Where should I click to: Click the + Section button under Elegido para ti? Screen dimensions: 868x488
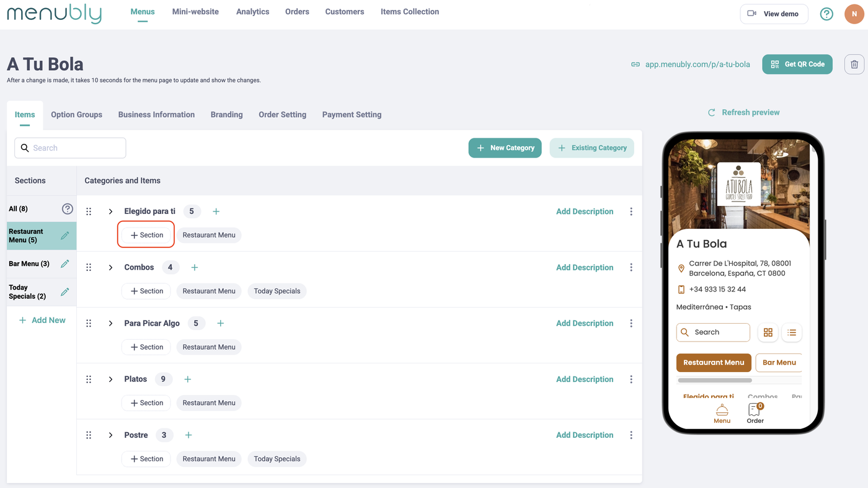pyautogui.click(x=146, y=236)
